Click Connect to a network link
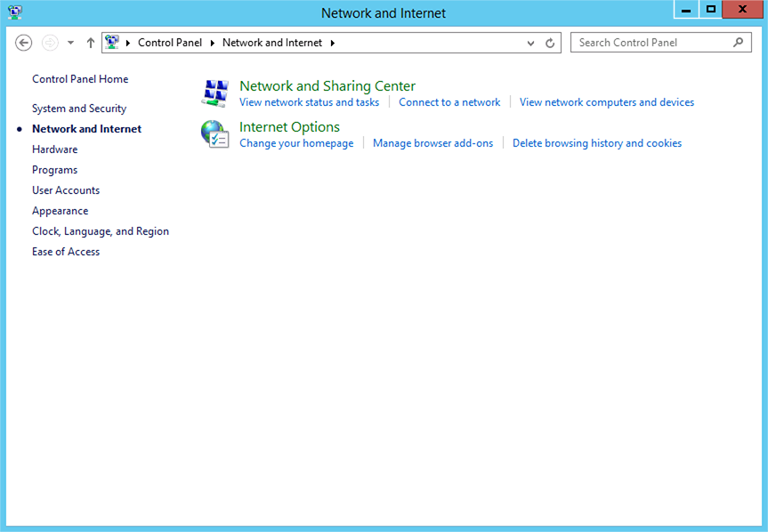 [x=449, y=102]
